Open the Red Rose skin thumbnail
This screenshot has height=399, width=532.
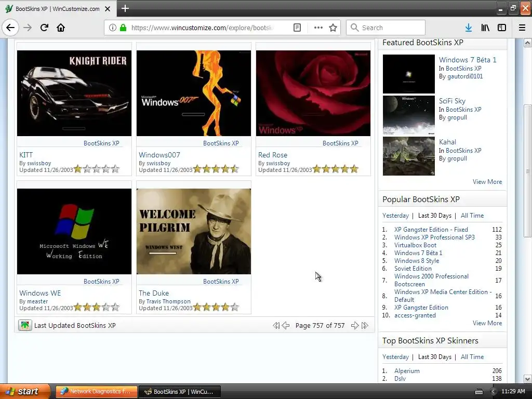pyautogui.click(x=313, y=94)
